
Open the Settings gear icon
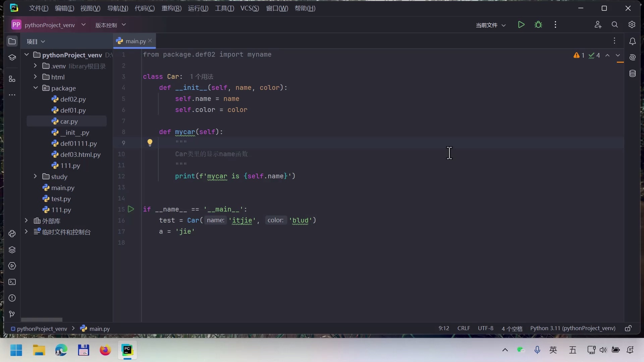tap(633, 24)
